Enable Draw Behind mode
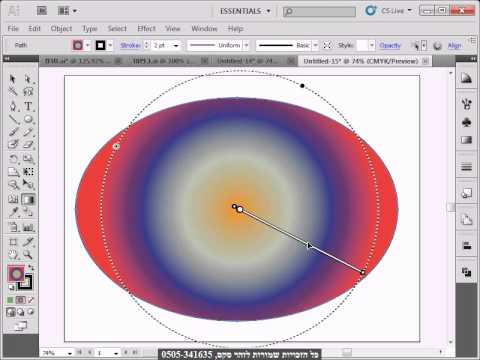The height and width of the screenshot is (360, 480). tap(21, 312)
